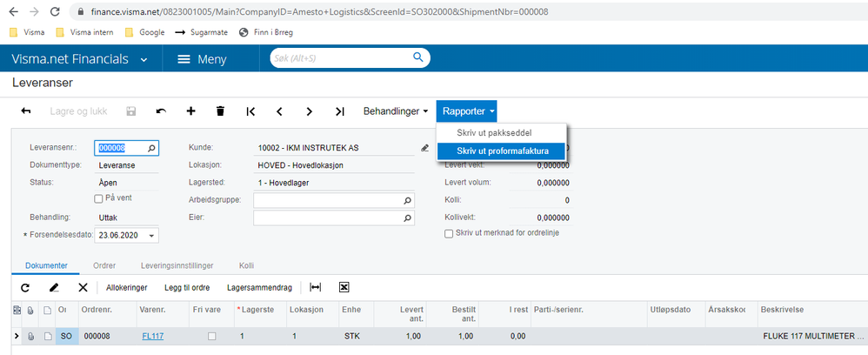Switch to the Kolli tab

(246, 266)
